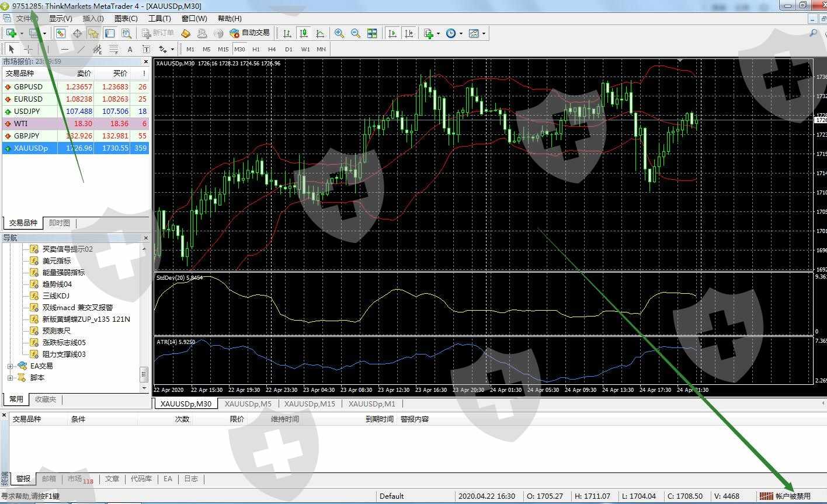Expand the 脚本 scripts tree node

(10, 378)
